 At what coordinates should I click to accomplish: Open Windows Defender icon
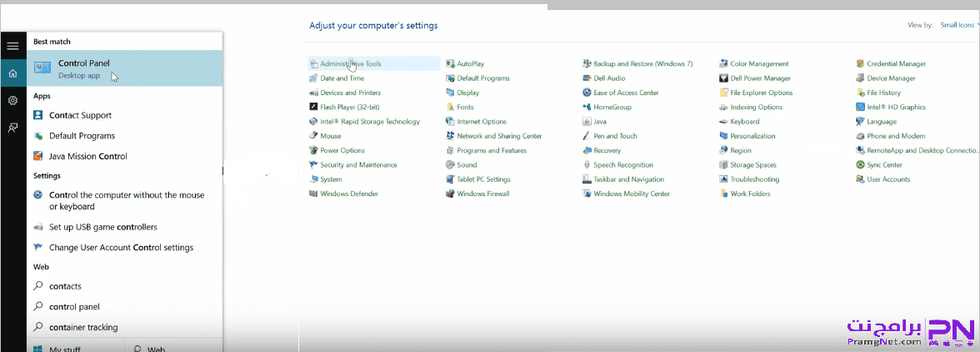point(313,194)
